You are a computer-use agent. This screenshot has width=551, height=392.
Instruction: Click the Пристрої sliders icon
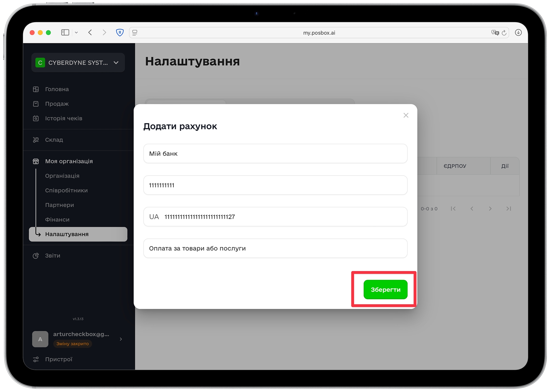(36, 359)
